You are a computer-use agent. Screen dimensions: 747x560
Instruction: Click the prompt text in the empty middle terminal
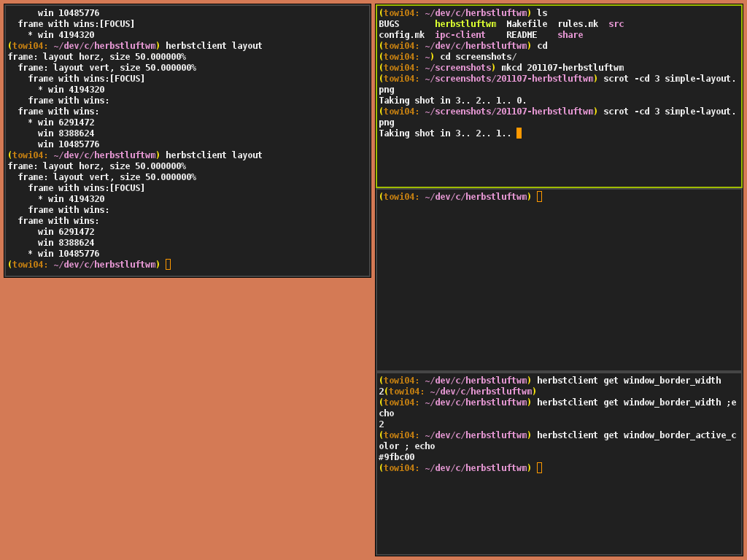point(455,197)
